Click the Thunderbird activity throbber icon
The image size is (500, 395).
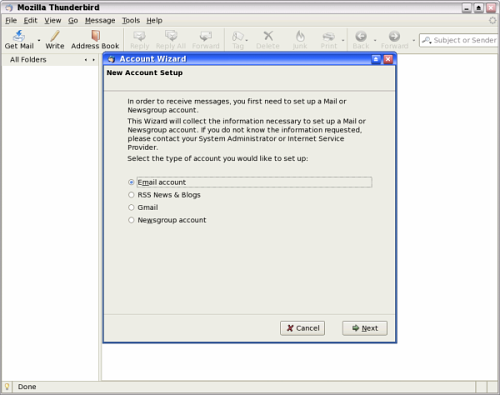pyautogui.click(x=492, y=20)
